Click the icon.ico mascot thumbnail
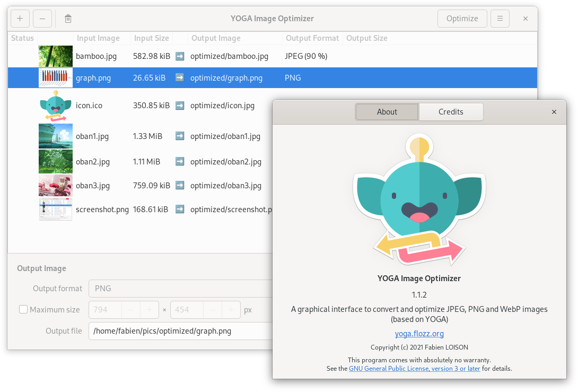Screen dimensions: 578x392 tap(56, 106)
